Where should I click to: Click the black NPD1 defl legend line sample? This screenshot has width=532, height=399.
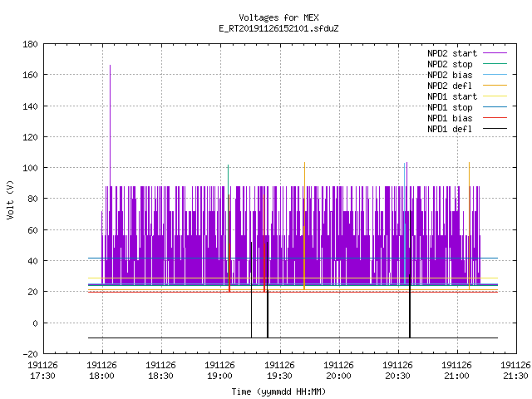pyautogui.click(x=495, y=129)
